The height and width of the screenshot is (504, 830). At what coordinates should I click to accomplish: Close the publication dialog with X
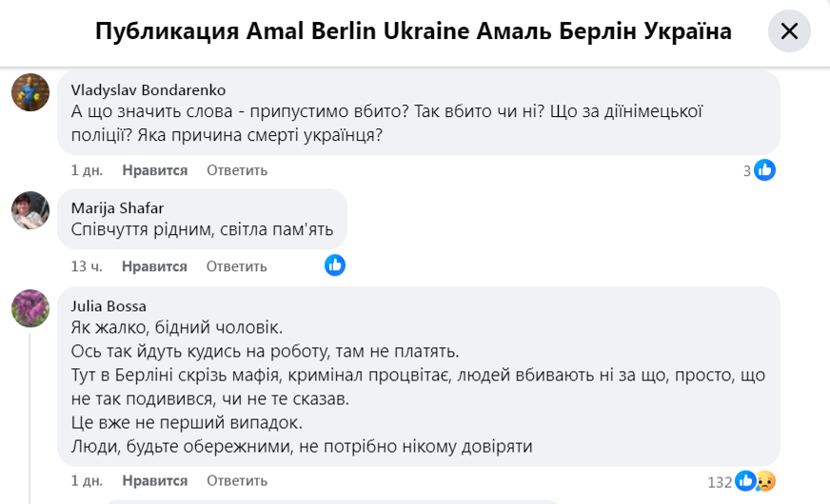789,31
